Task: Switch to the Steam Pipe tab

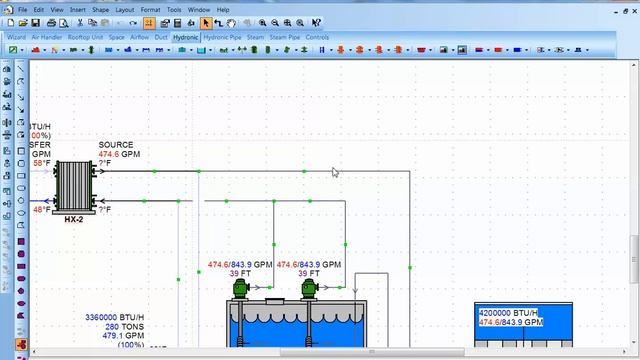Action: pos(285,37)
